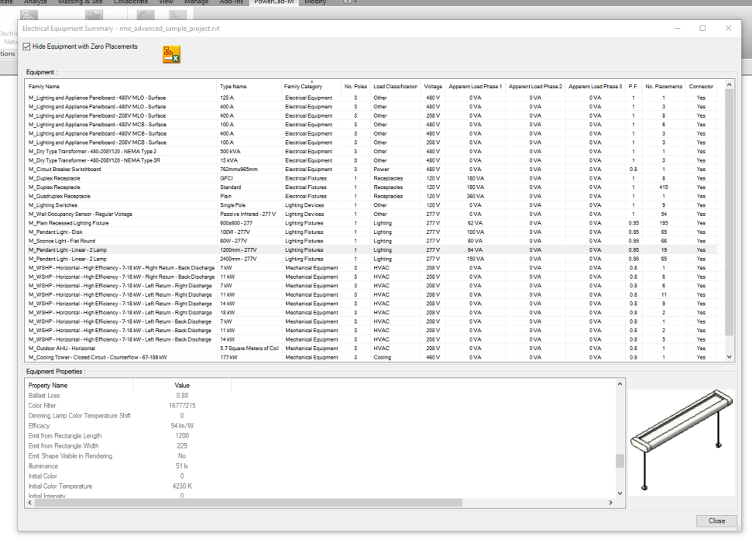The image size is (752, 560).
Task: Open the PowerCad-M ribbon tab
Action: [x=274, y=2]
